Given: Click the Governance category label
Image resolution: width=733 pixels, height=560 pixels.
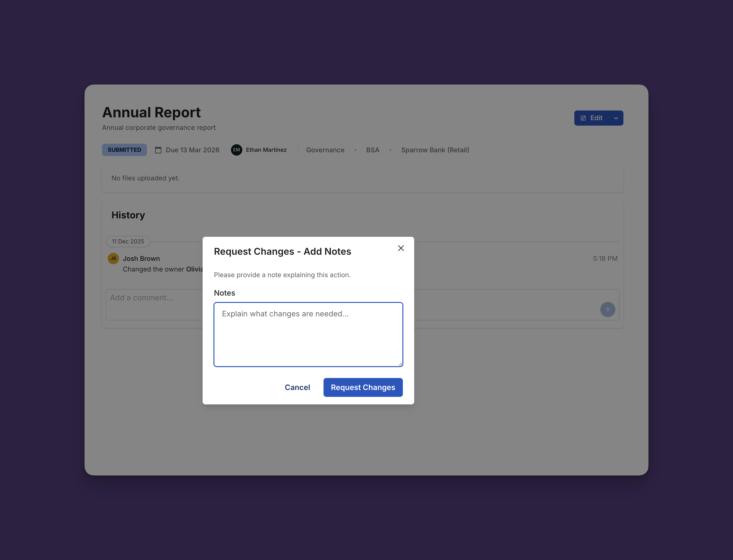Looking at the screenshot, I should (325, 150).
